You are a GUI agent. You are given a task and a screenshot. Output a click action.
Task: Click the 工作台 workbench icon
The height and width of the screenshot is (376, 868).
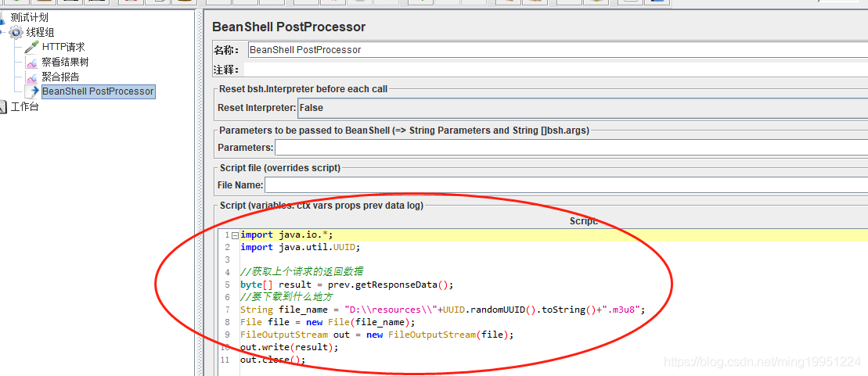[x=2, y=106]
